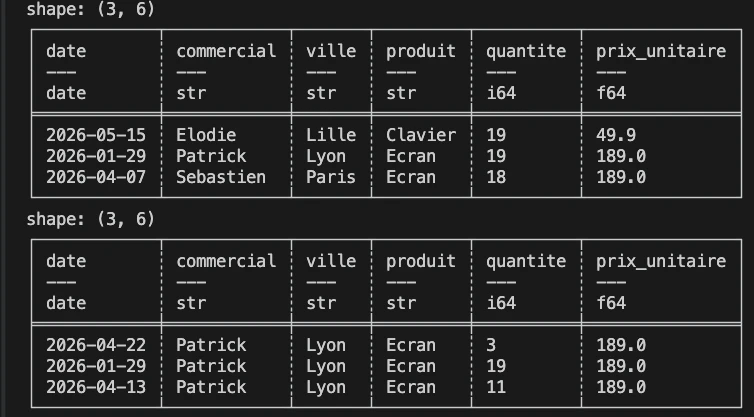Click the Lille city value
The image size is (754, 417).
[331, 135]
